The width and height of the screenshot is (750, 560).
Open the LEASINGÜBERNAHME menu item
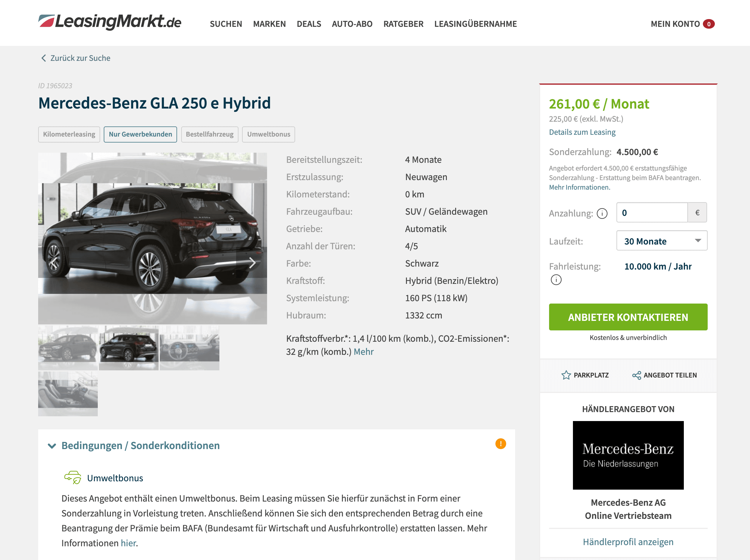[x=475, y=24]
